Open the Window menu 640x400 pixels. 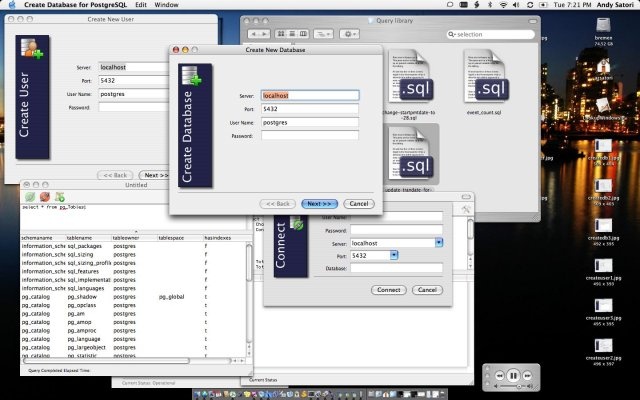click(x=168, y=5)
